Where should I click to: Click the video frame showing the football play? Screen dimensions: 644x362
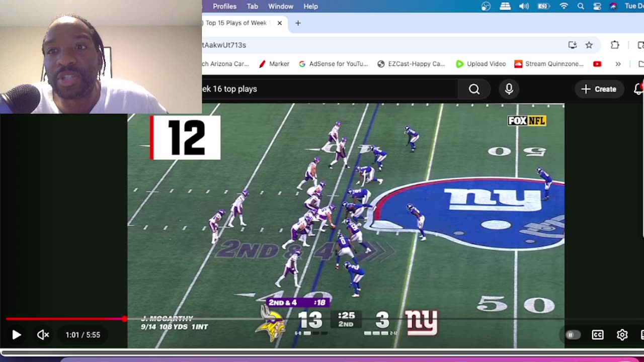[346, 226]
